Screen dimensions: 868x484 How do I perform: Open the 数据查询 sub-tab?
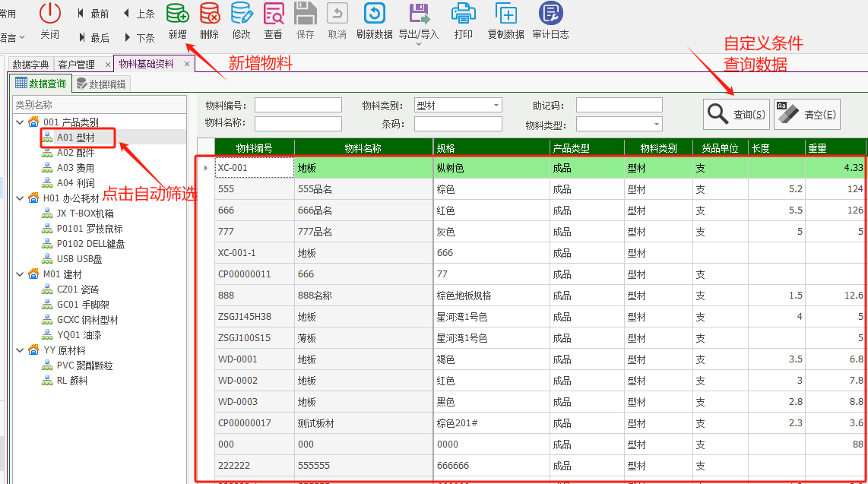coord(41,84)
